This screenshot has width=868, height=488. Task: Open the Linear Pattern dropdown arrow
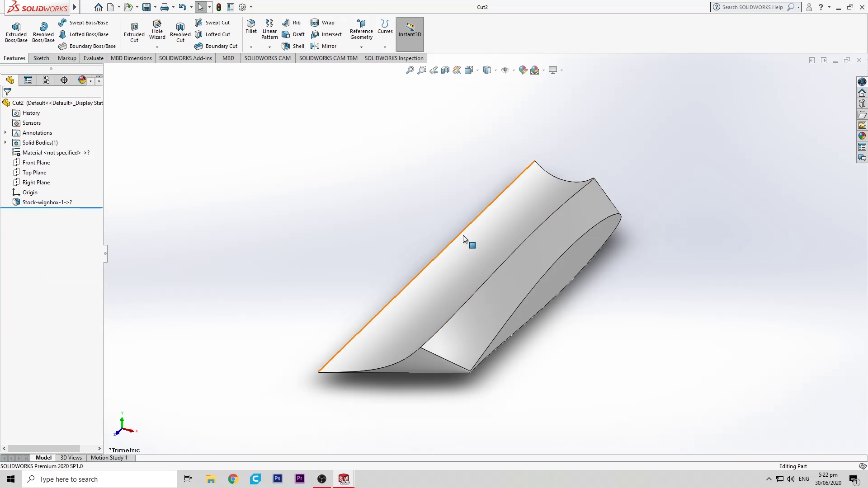[x=269, y=47]
